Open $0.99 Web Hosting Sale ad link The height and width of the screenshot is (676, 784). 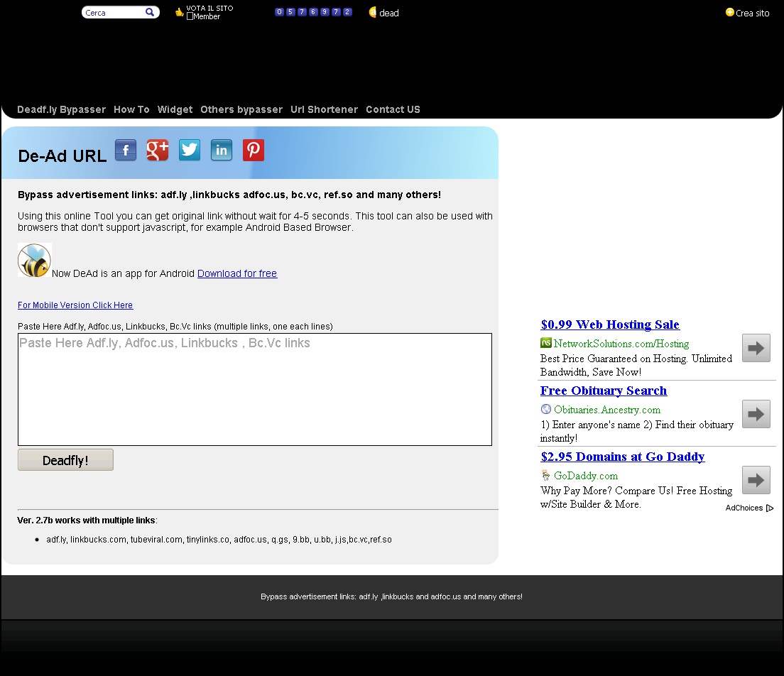pos(610,325)
